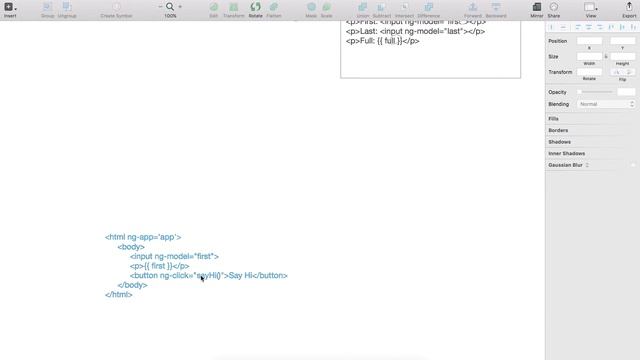Click the Height size field
This screenshot has width=640, height=360.
622,56
